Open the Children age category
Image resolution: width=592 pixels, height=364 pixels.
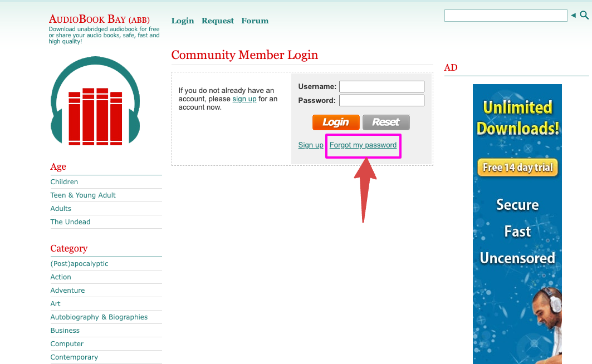pyautogui.click(x=64, y=182)
